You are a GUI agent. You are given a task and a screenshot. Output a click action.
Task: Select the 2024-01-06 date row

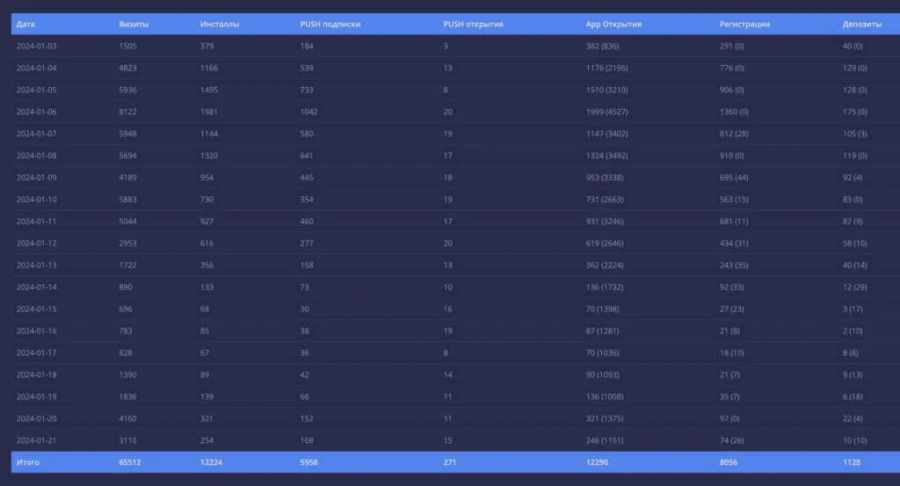pos(36,112)
